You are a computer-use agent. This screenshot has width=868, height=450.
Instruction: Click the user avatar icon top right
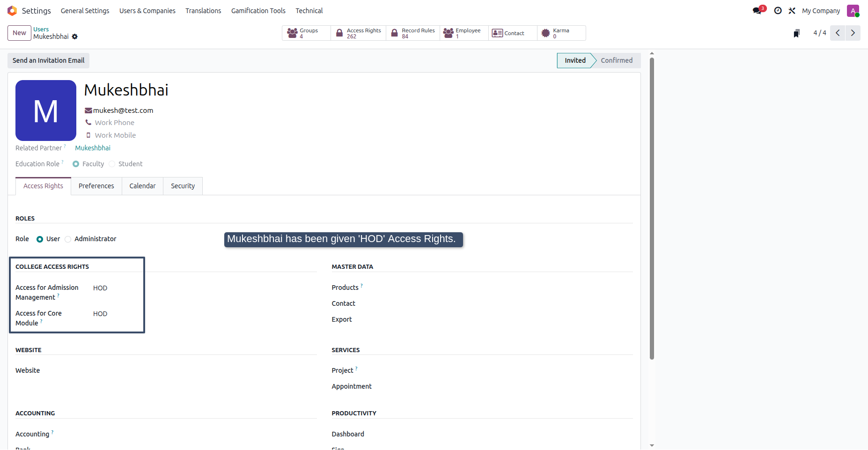853,11
